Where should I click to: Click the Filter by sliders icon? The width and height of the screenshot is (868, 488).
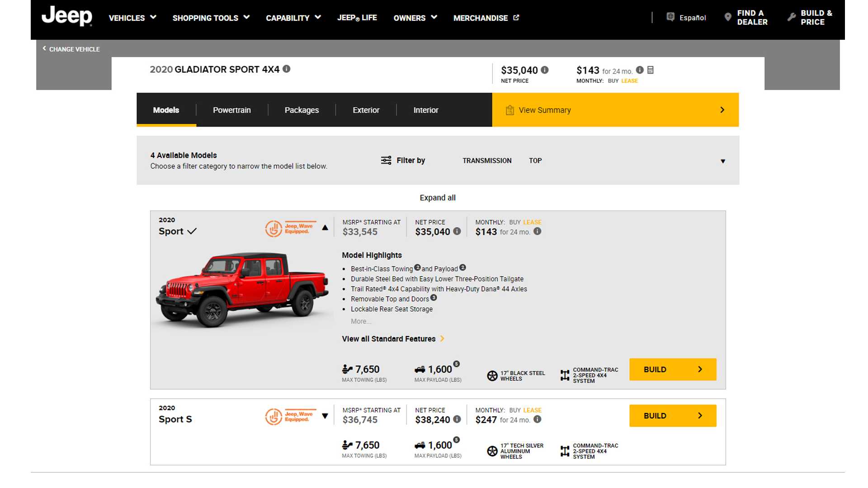386,160
